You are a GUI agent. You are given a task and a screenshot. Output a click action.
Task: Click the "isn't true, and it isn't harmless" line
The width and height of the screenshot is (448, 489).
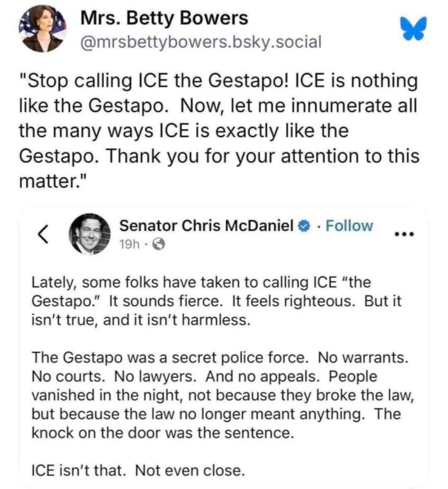pos(141,320)
